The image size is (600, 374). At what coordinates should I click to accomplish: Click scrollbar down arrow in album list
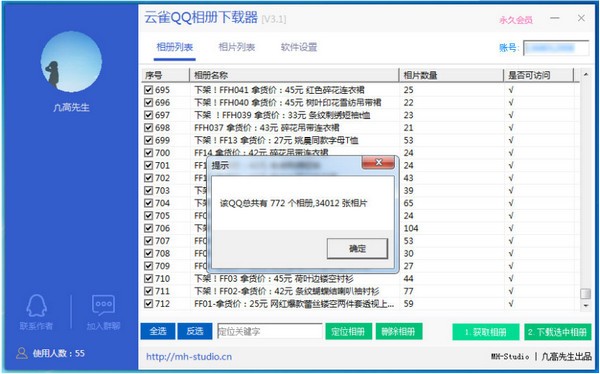585,305
